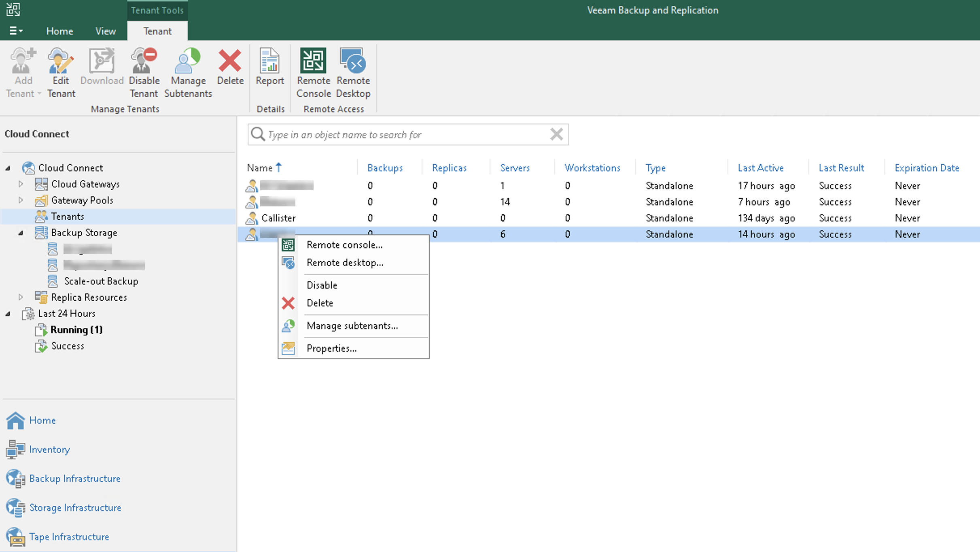Open the Inventory view link
Screen dimensions: 980x552
tap(49, 450)
